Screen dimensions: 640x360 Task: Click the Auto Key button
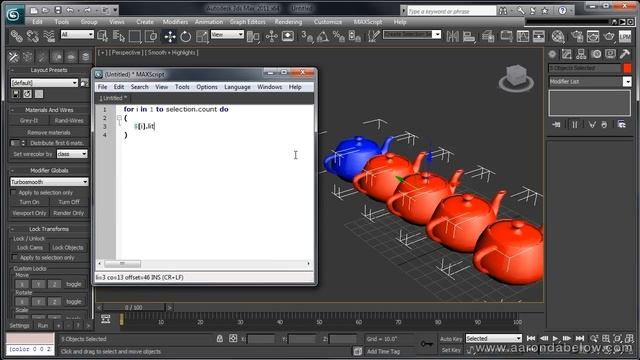pos(451,339)
